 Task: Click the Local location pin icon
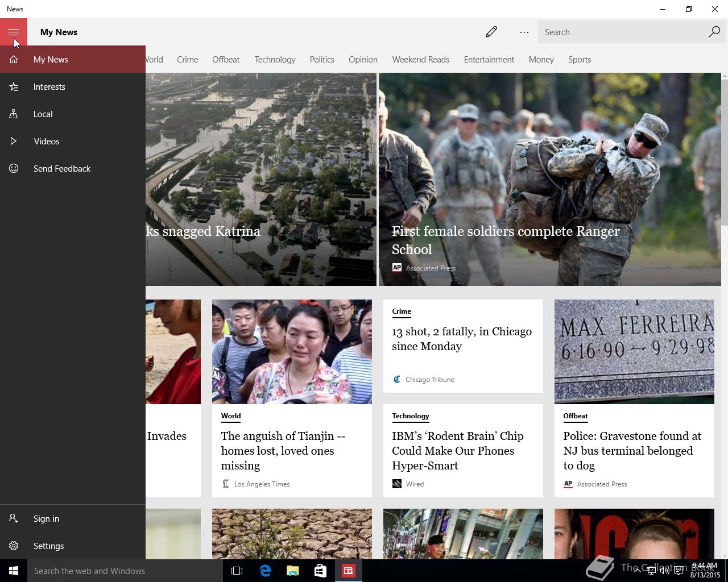(14, 114)
